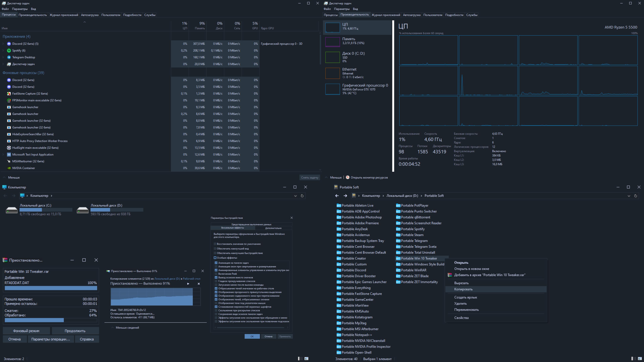This screenshot has width=644, height=362.
Task: Enable Включение Peek checkbox
Action: point(216,274)
